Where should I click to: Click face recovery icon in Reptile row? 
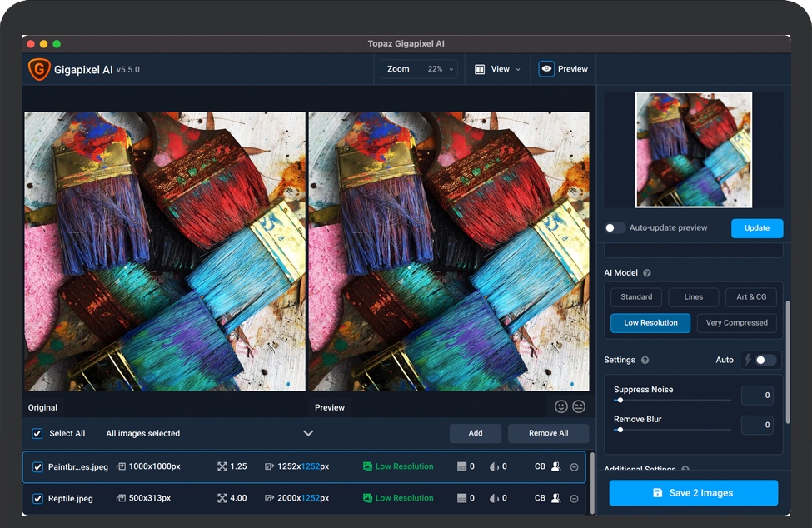[x=556, y=498]
